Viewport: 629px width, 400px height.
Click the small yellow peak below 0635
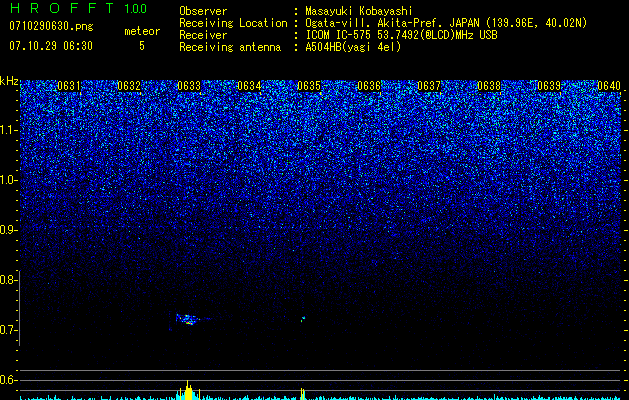pos(303,394)
